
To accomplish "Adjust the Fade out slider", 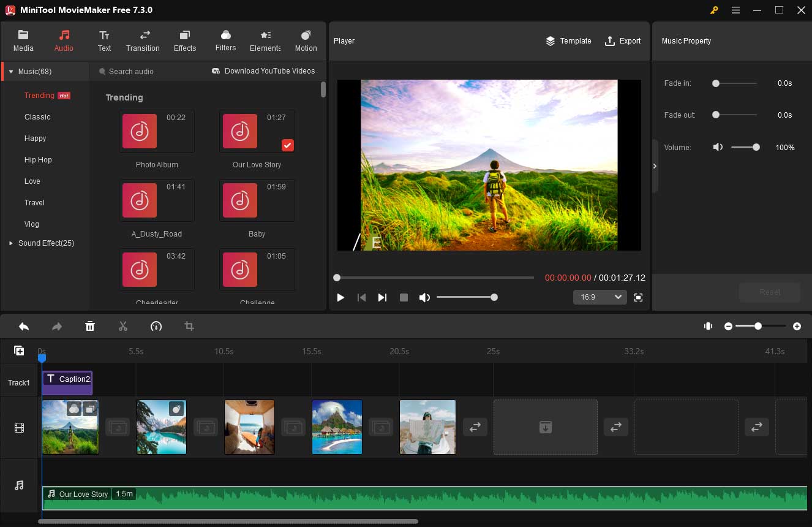I will pyautogui.click(x=735, y=115).
